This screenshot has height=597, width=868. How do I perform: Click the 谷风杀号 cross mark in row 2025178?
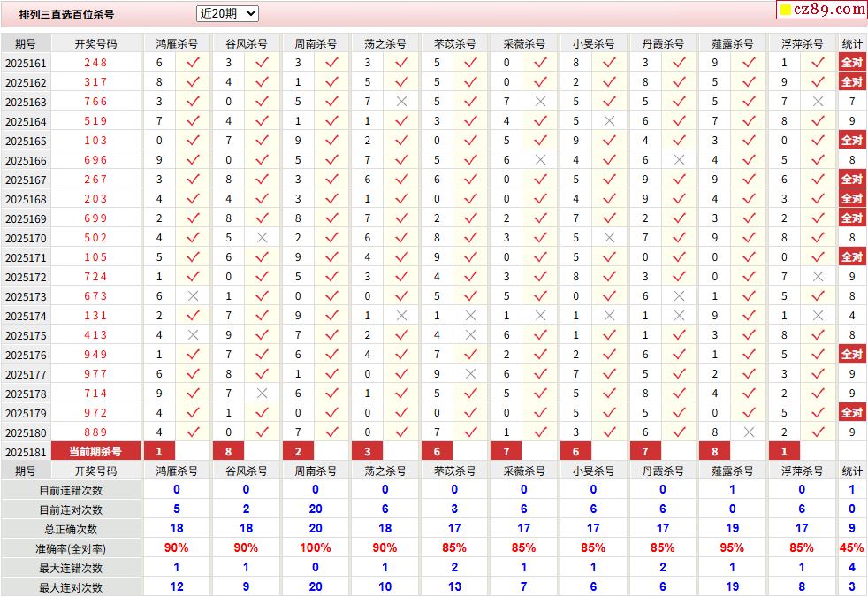click(263, 394)
